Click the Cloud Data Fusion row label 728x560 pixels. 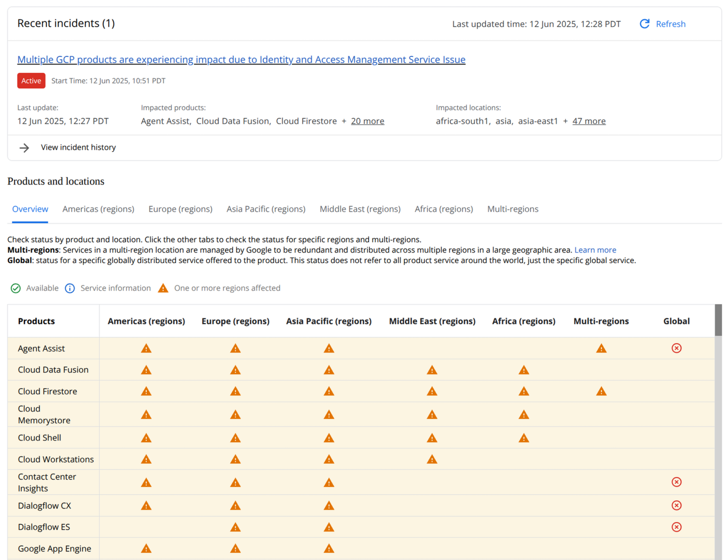[x=53, y=370]
